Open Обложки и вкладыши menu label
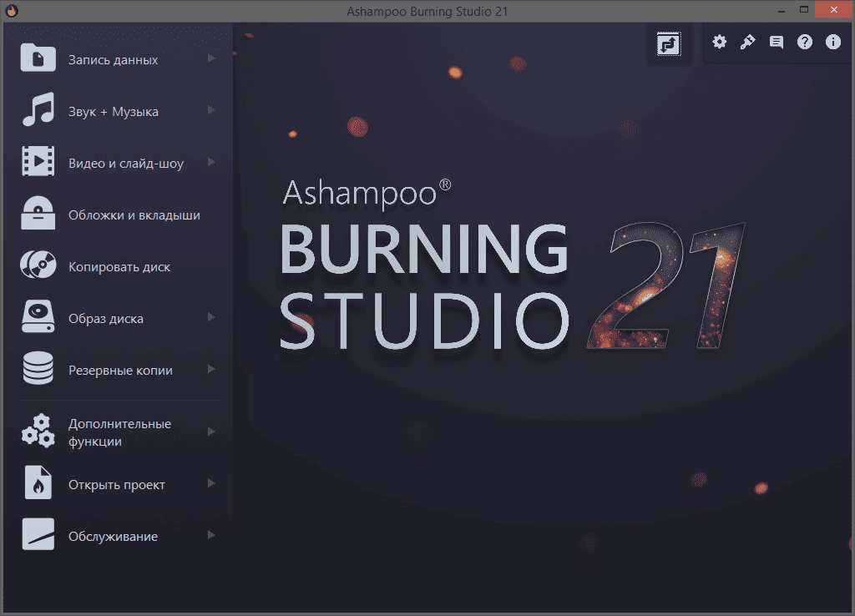855x616 pixels. coord(134,215)
